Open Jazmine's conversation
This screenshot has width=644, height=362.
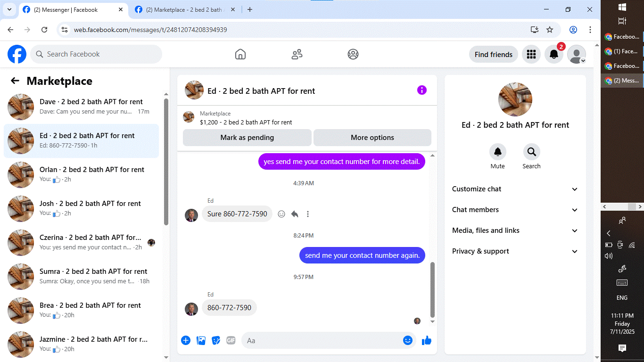pyautogui.click(x=82, y=345)
